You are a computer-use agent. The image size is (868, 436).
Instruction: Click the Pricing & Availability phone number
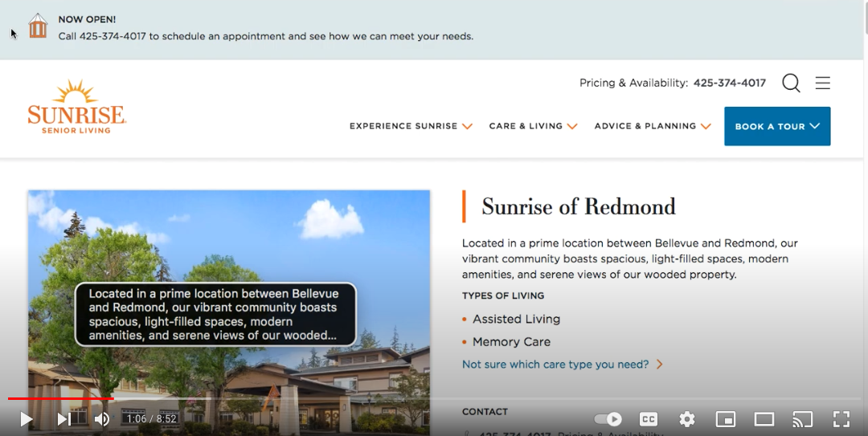(730, 83)
